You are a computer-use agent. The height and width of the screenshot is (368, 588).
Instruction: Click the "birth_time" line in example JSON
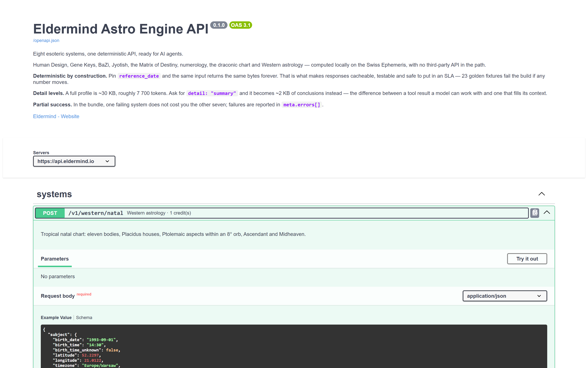(x=79, y=345)
